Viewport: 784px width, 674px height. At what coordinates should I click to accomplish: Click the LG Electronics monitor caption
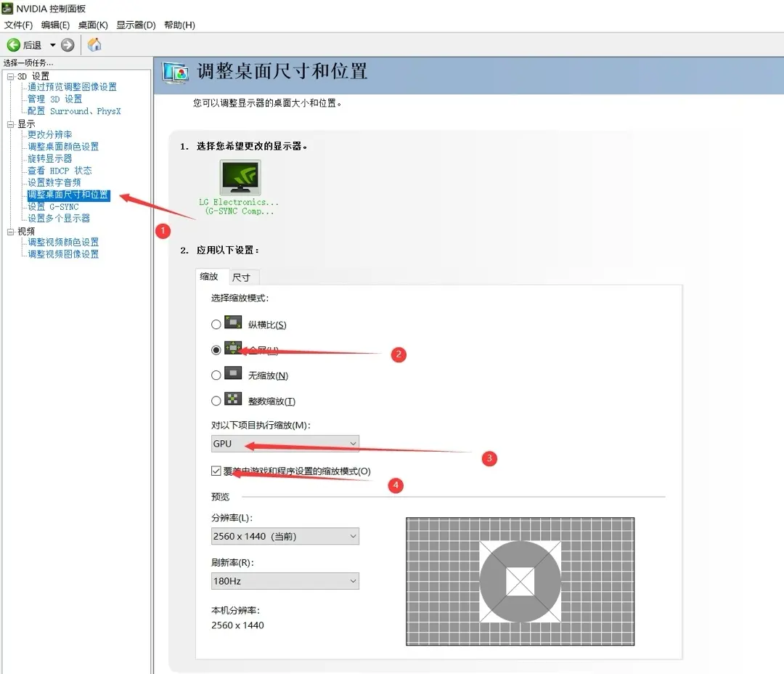pos(239,207)
